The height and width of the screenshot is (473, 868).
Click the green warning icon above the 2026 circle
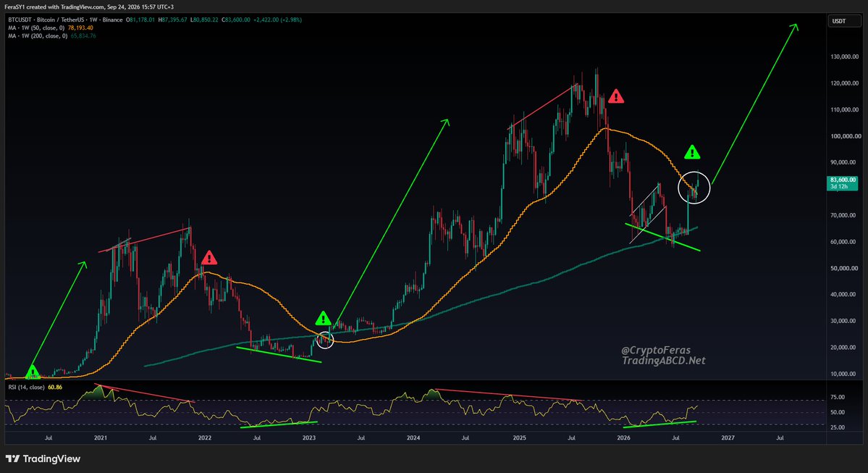(692, 152)
